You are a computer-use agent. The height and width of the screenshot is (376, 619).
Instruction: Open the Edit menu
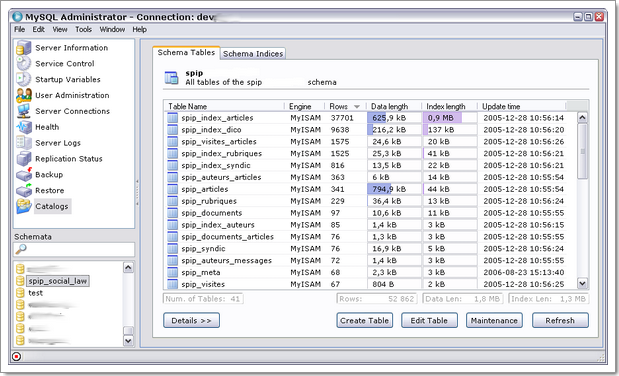tap(38, 29)
